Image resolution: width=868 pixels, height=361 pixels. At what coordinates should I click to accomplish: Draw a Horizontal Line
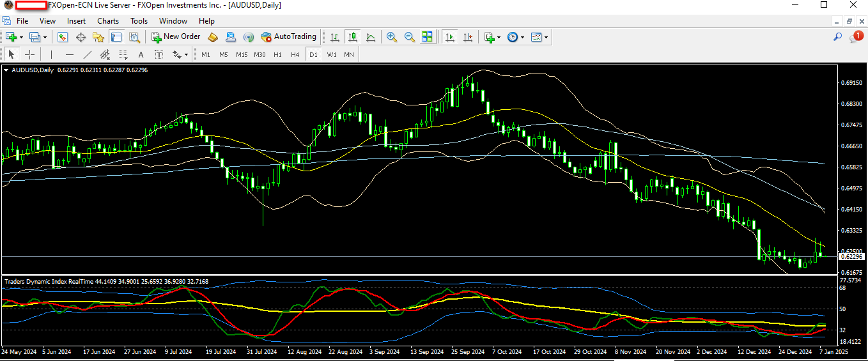[x=70, y=54]
